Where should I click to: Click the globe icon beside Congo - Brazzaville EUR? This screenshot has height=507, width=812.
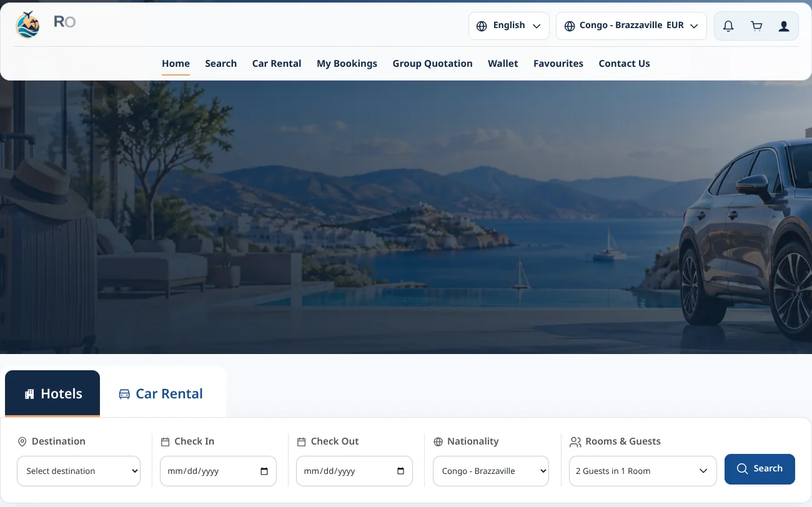tap(570, 26)
